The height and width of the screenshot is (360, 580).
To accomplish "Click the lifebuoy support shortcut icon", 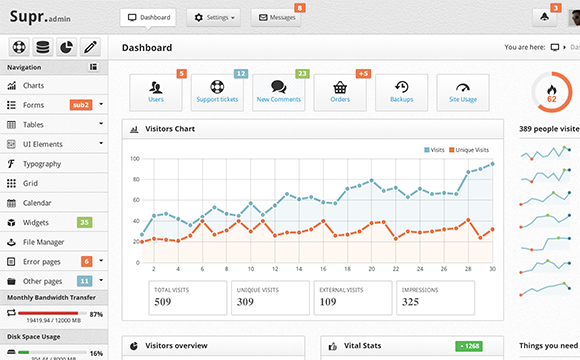I will pyautogui.click(x=19, y=47).
